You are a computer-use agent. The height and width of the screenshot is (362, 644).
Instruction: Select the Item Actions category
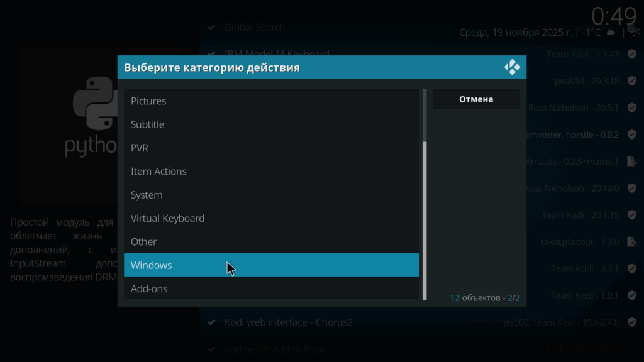271,172
